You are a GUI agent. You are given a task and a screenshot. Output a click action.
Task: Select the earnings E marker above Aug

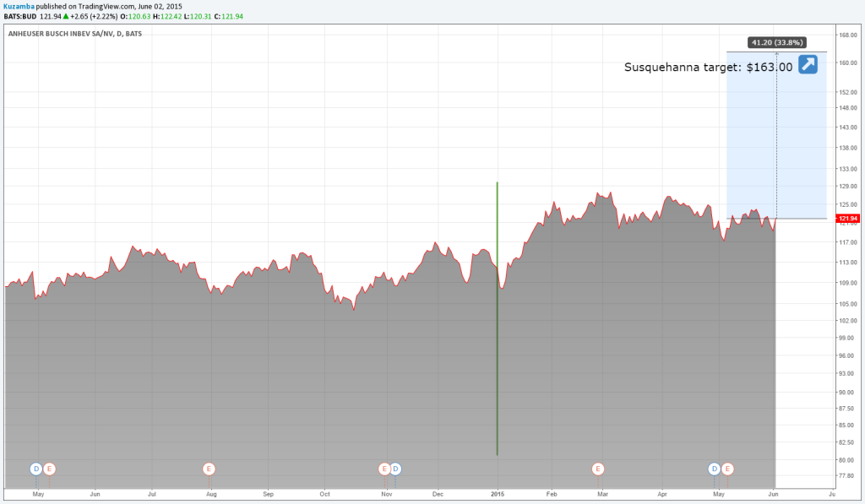click(209, 469)
